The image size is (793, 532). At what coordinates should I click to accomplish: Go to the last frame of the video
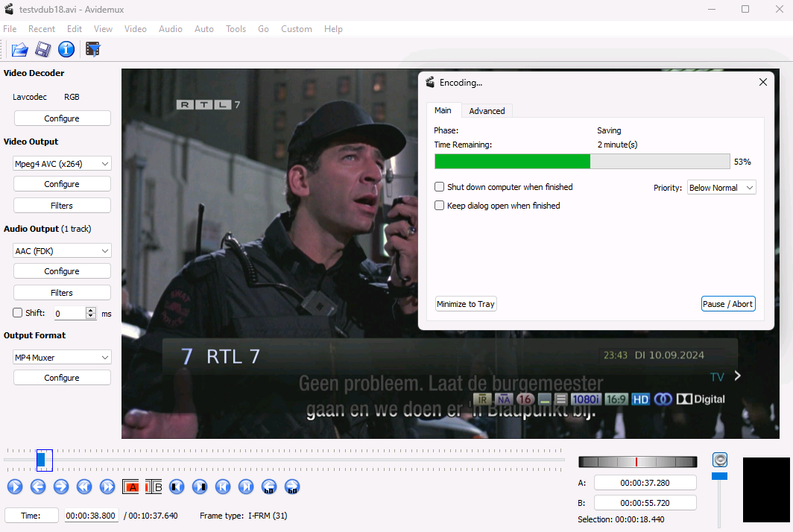(246, 487)
